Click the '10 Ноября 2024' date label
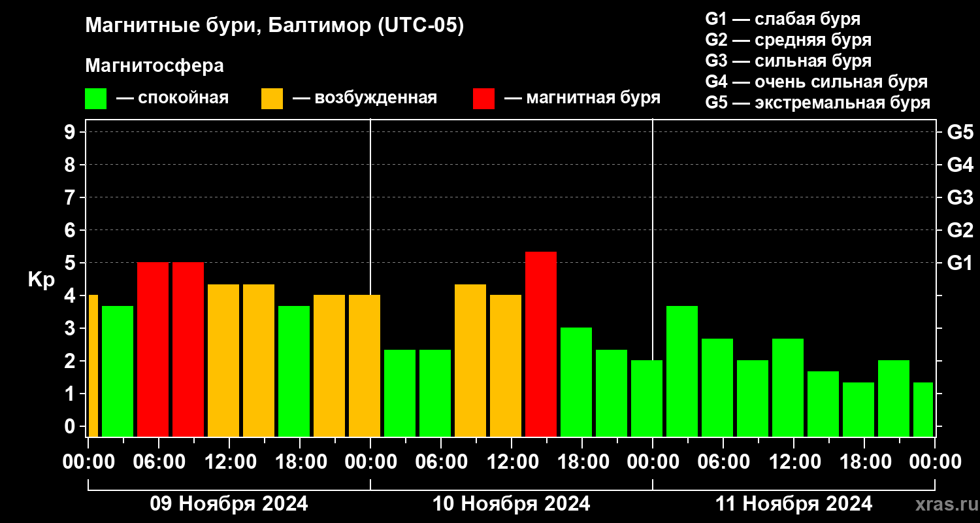Viewport: 980px width, 523px height. pyautogui.click(x=512, y=504)
